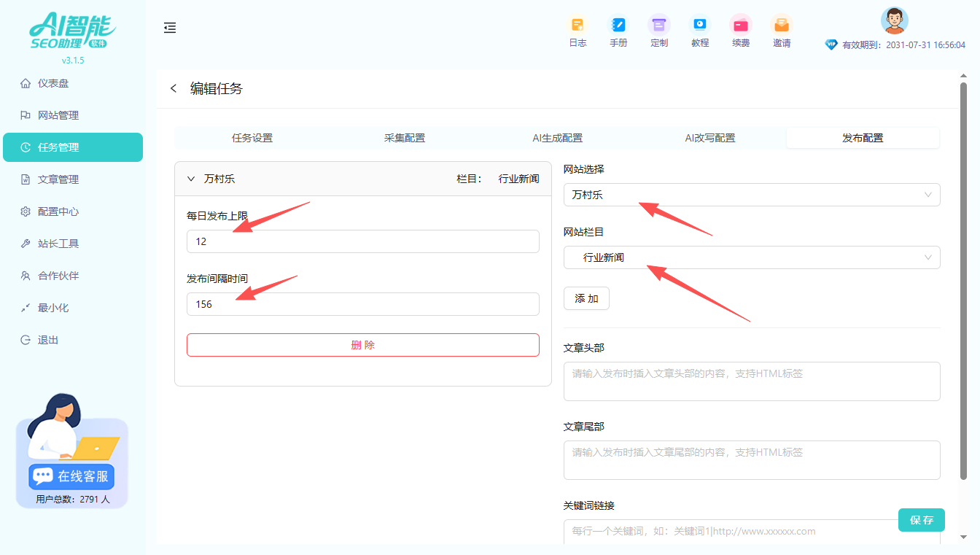Click the 续费 renewal icon
The width and height of the screenshot is (980, 555).
(x=741, y=25)
